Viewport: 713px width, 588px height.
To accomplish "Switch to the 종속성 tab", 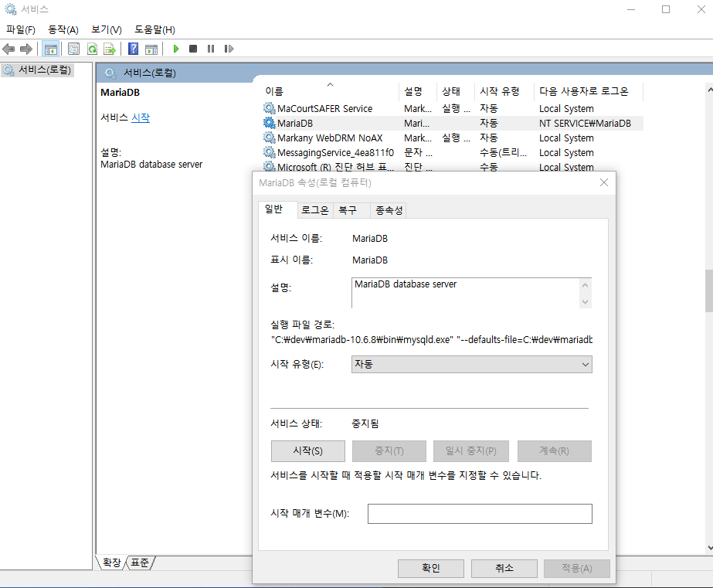I will pyautogui.click(x=389, y=210).
